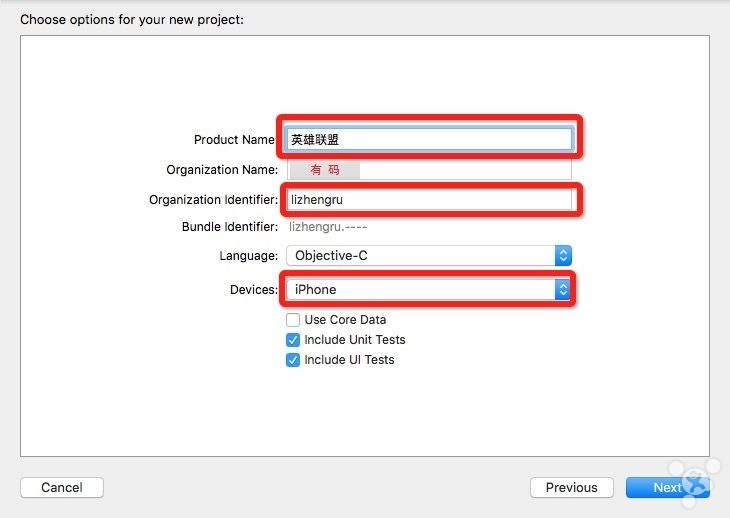Click the "Organization Identifier:" label
The width and height of the screenshot is (730, 518).
coord(213,200)
